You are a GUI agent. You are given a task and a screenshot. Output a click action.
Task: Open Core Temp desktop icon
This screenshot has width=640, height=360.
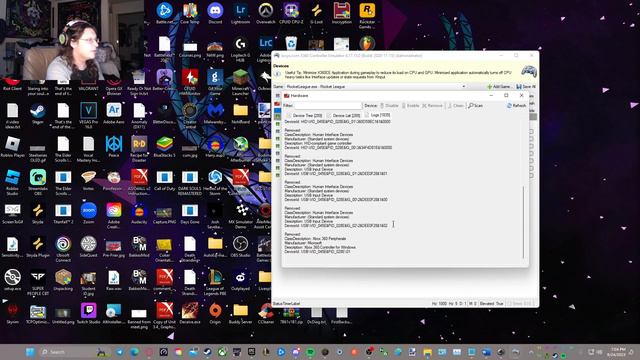pyautogui.click(x=190, y=13)
